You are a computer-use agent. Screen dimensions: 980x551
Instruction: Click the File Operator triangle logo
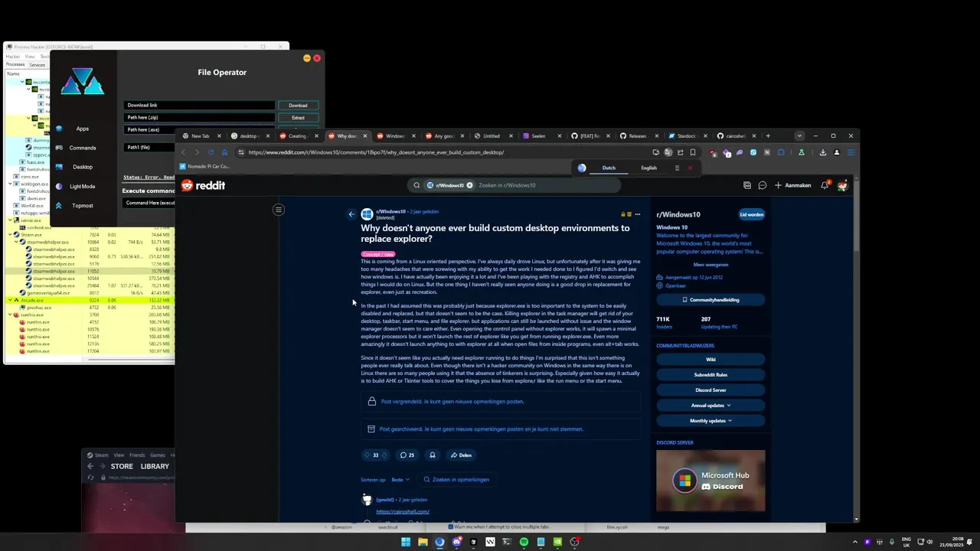click(83, 81)
